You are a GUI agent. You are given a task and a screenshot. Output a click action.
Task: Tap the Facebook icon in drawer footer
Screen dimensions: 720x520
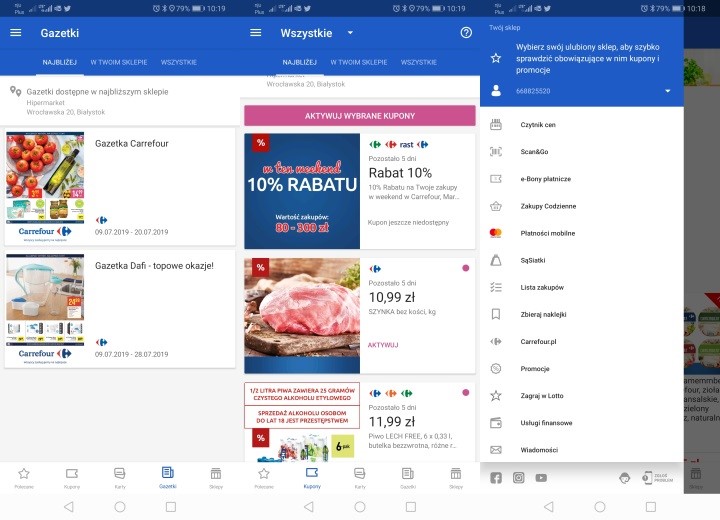tap(495, 478)
